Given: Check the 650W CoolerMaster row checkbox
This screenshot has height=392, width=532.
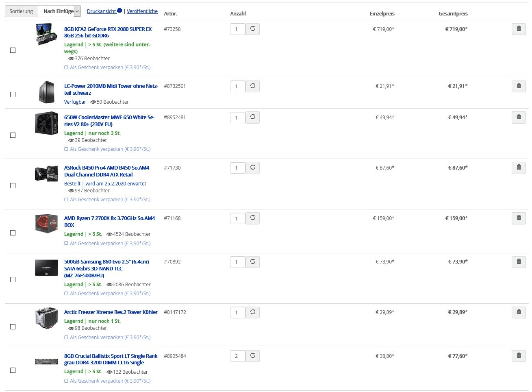Looking at the screenshot, I should pos(13,135).
